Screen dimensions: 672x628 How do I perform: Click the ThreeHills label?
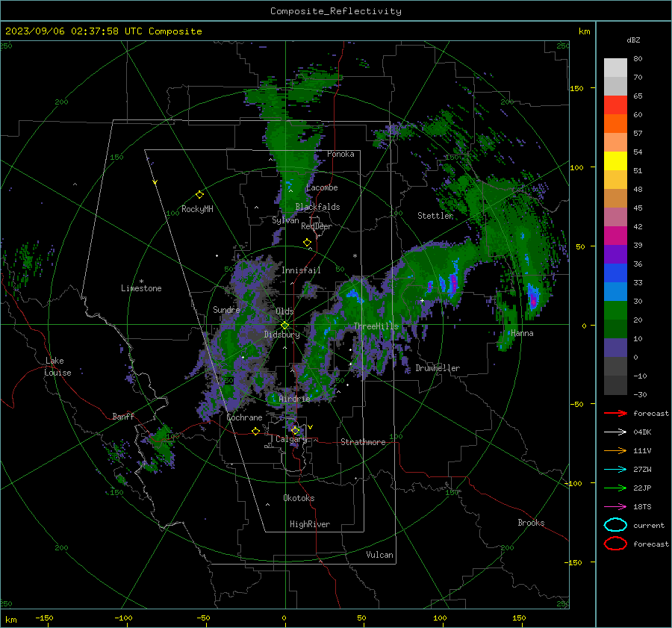pos(376,326)
